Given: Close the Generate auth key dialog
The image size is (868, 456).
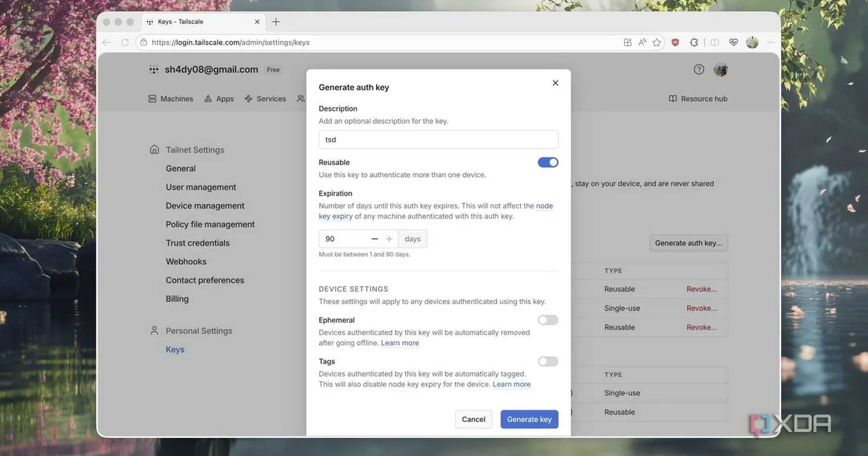Looking at the screenshot, I should pyautogui.click(x=556, y=83).
